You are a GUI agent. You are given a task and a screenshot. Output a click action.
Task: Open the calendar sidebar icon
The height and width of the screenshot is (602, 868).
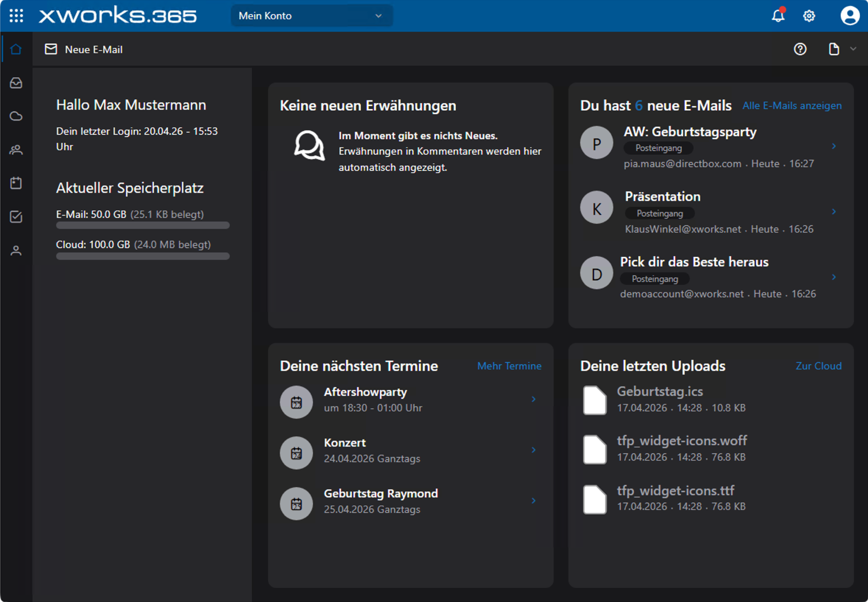coord(16,183)
